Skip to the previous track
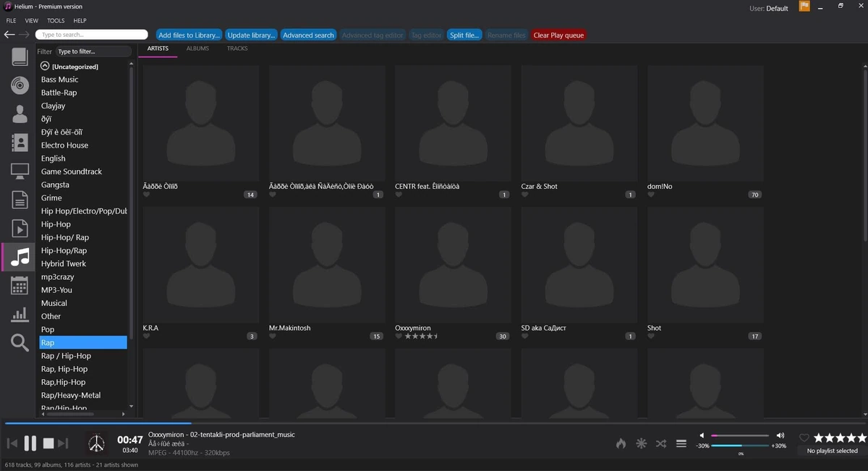The image size is (868, 471). tap(12, 443)
